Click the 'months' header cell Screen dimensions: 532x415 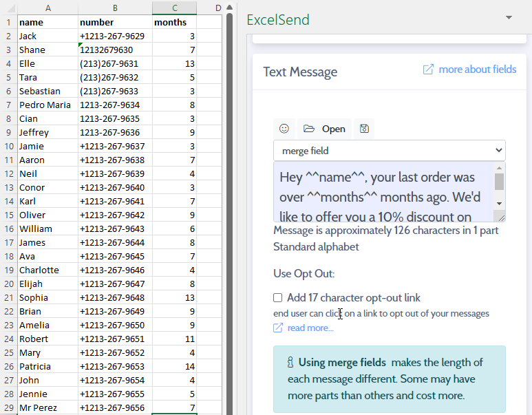point(174,23)
